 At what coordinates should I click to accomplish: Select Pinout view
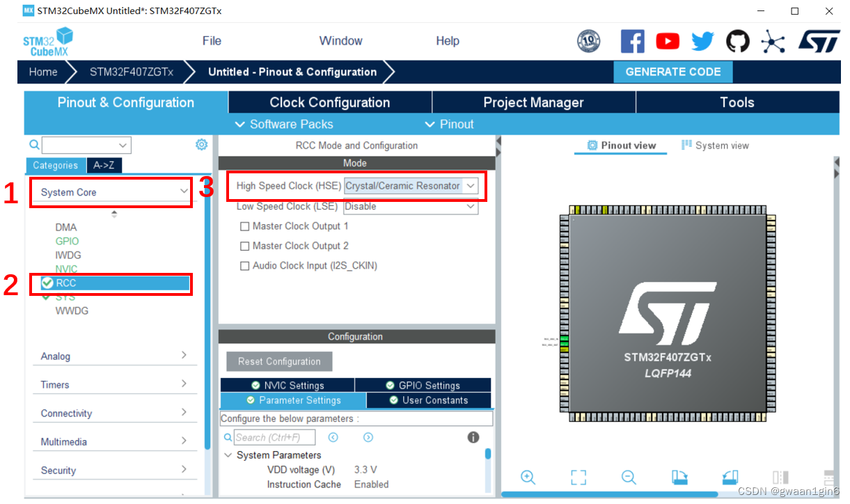click(621, 145)
